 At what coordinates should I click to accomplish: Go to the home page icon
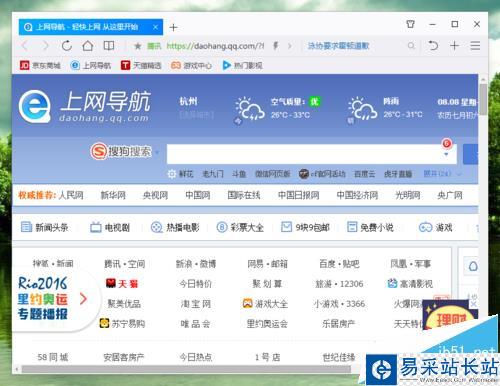[x=88, y=46]
